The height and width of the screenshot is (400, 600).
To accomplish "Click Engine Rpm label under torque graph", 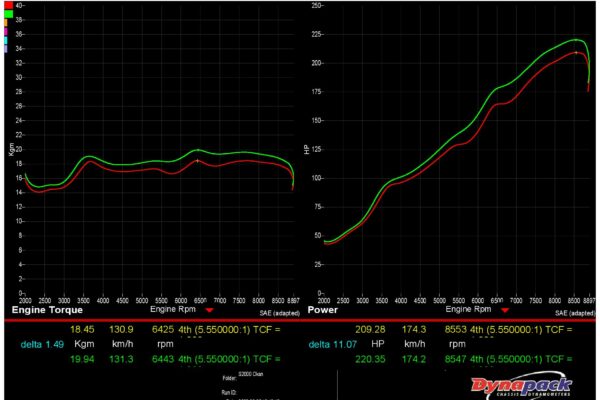I will coord(173,309).
